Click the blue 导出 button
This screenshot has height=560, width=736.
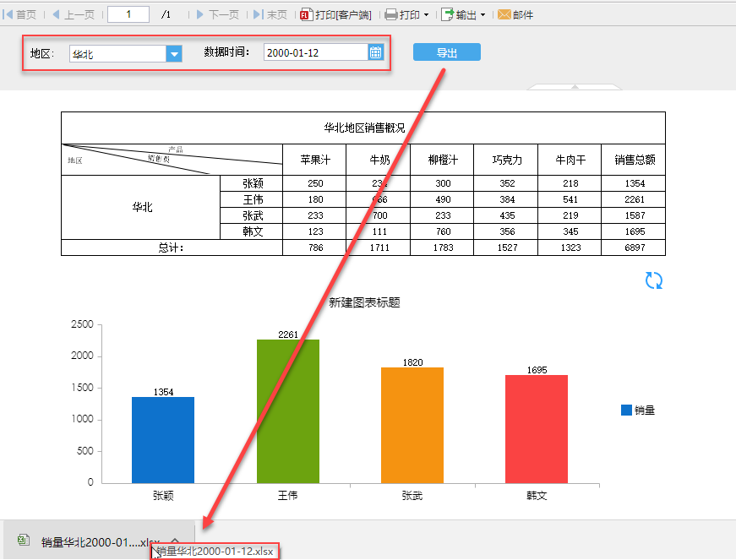click(x=447, y=52)
